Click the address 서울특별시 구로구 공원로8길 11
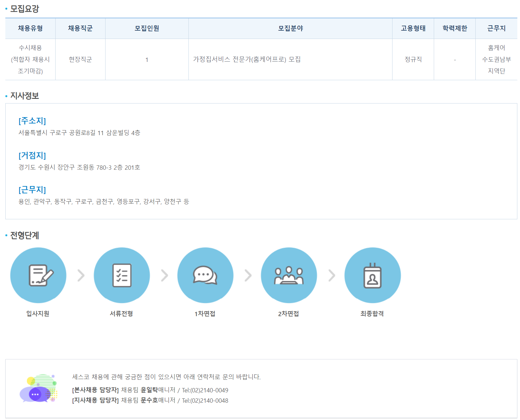 [79, 133]
